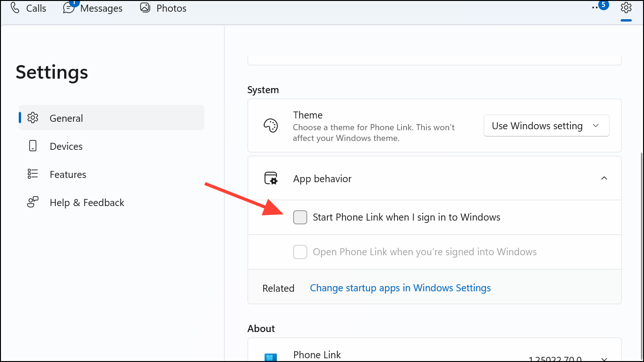Click the phone handset Calls icon
The height and width of the screenshot is (362, 644).
click(x=15, y=8)
